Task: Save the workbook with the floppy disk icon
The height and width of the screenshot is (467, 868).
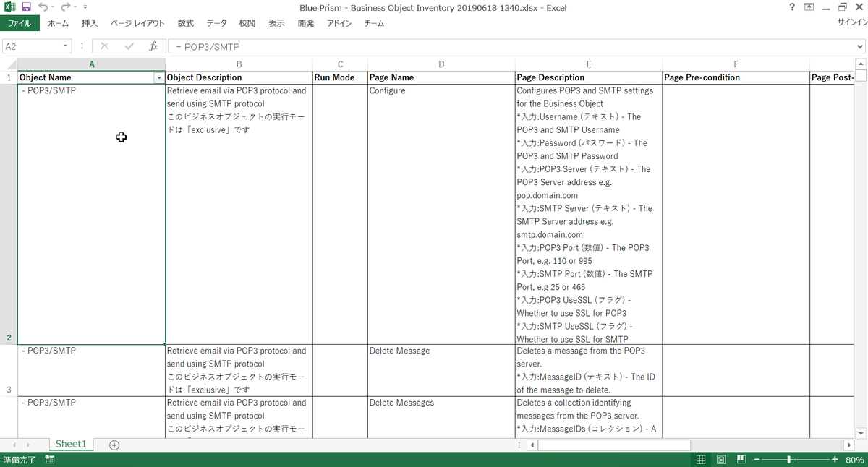Action: tap(26, 7)
